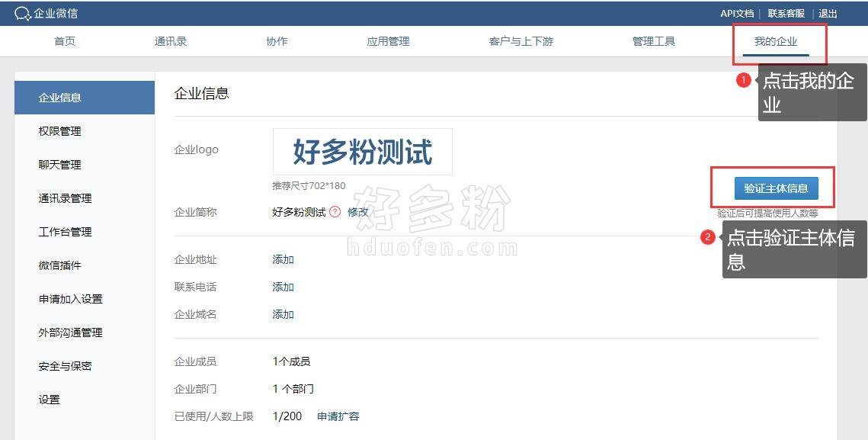The image size is (868, 440).
Task: Click 退出 to log out
Action: point(828,13)
